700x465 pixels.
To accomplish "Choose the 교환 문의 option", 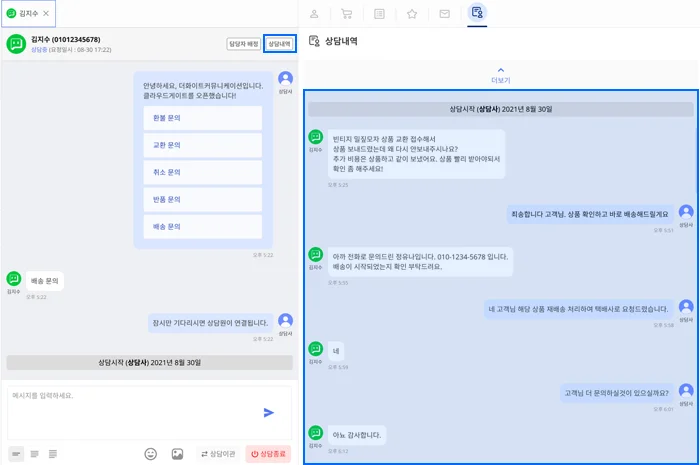I will (202, 145).
